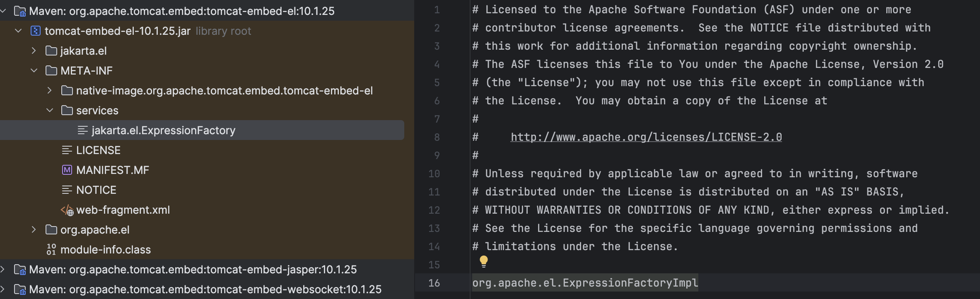Click line number 16 in the gutter

click(434, 283)
